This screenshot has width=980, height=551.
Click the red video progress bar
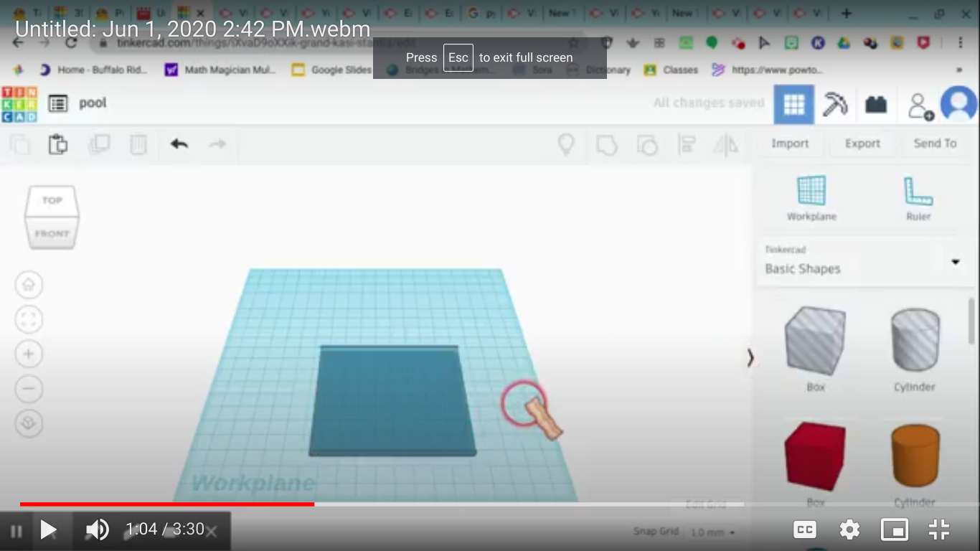pos(166,504)
